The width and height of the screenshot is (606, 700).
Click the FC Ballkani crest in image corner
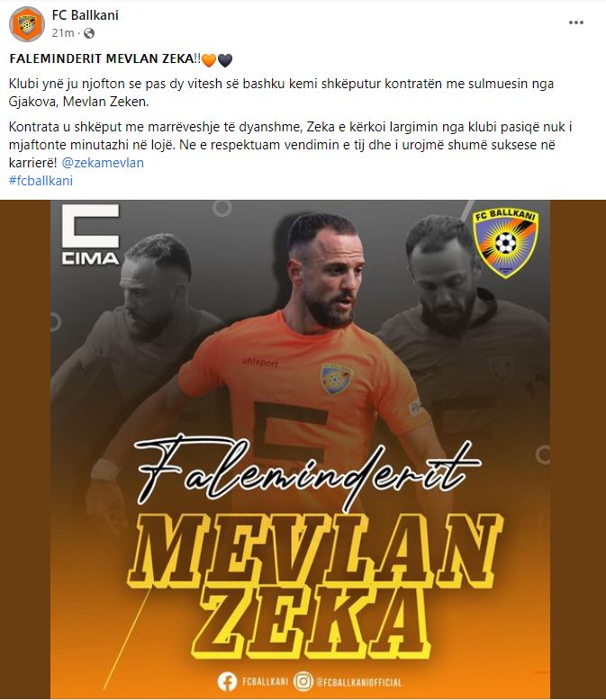[x=505, y=243]
